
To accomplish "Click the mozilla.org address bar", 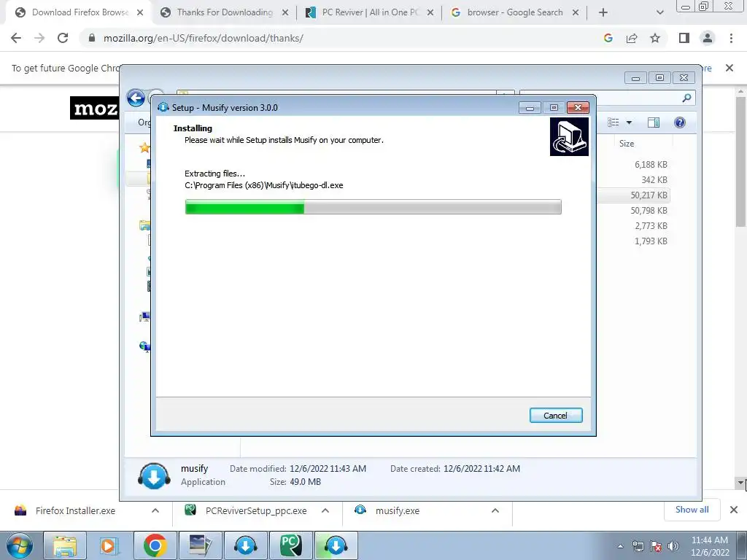I will (x=343, y=38).
